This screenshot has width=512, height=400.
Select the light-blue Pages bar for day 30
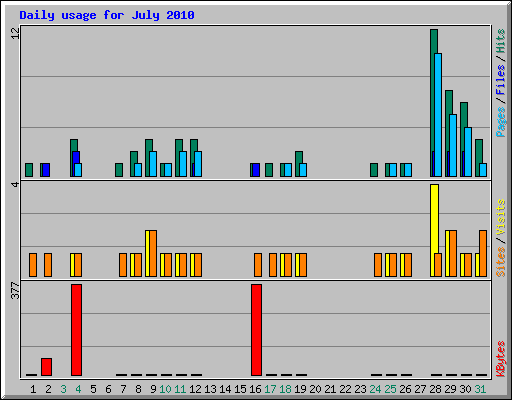(468, 152)
